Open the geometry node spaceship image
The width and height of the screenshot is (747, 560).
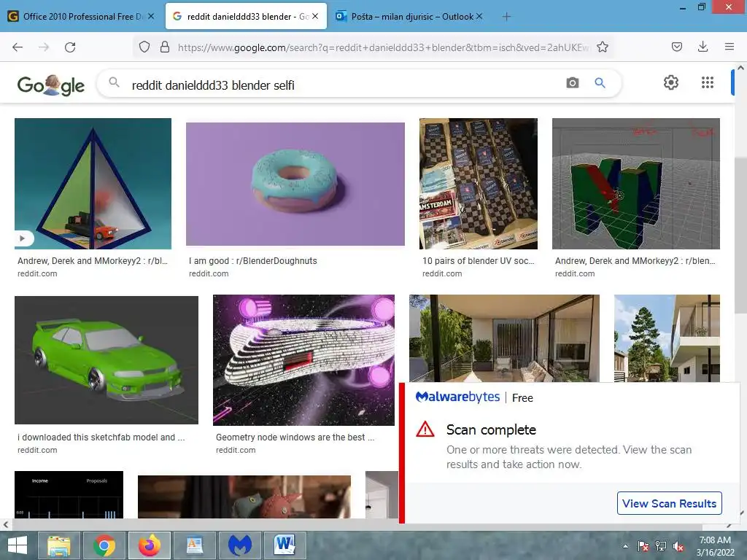tap(303, 360)
